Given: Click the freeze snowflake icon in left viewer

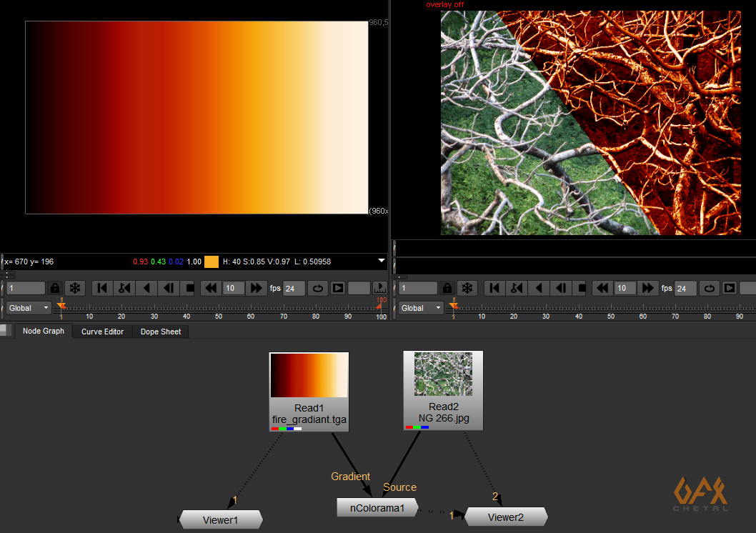Looking at the screenshot, I should click(74, 288).
